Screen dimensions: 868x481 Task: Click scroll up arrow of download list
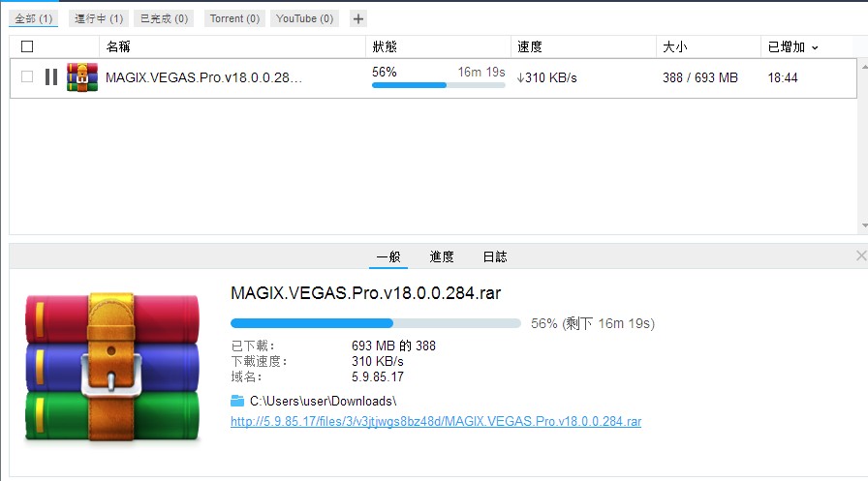click(864, 67)
